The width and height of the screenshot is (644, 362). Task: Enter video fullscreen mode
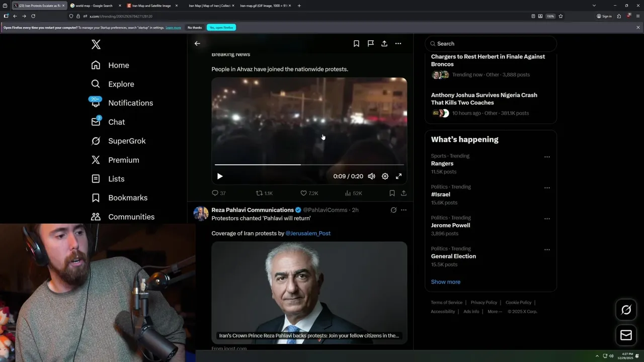coord(398,176)
